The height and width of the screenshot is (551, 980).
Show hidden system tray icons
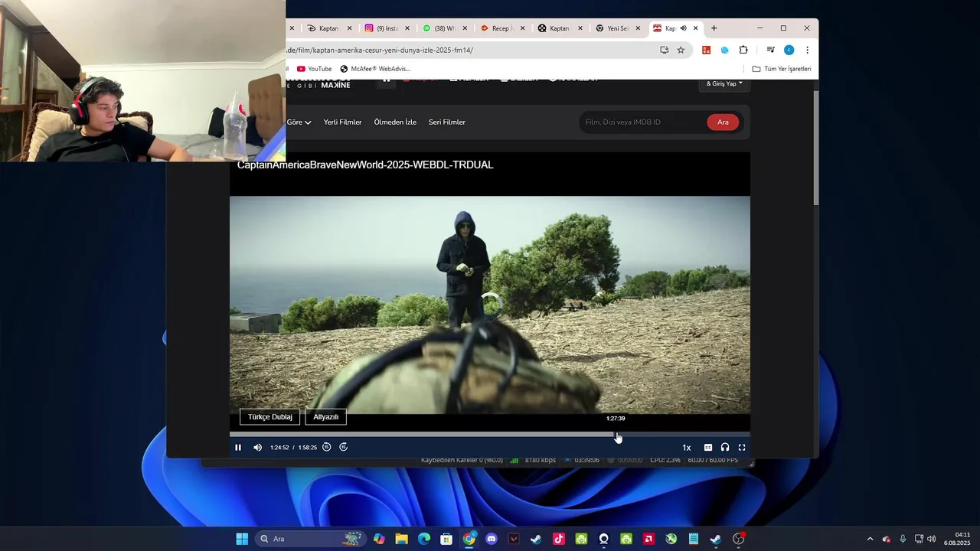[870, 539]
